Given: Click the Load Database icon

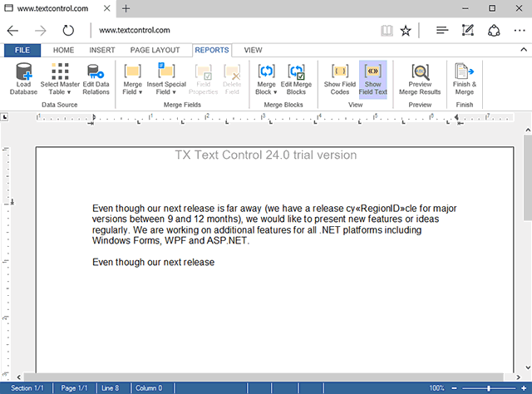Looking at the screenshot, I should coord(23,80).
